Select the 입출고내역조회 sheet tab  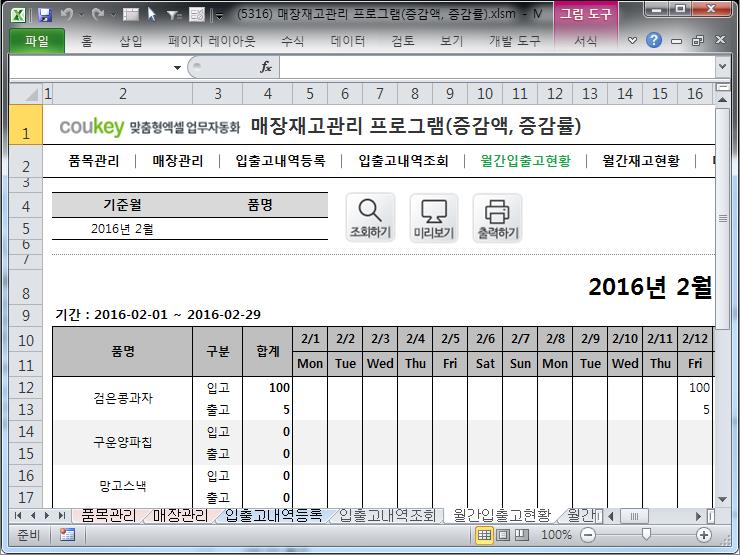click(x=387, y=515)
